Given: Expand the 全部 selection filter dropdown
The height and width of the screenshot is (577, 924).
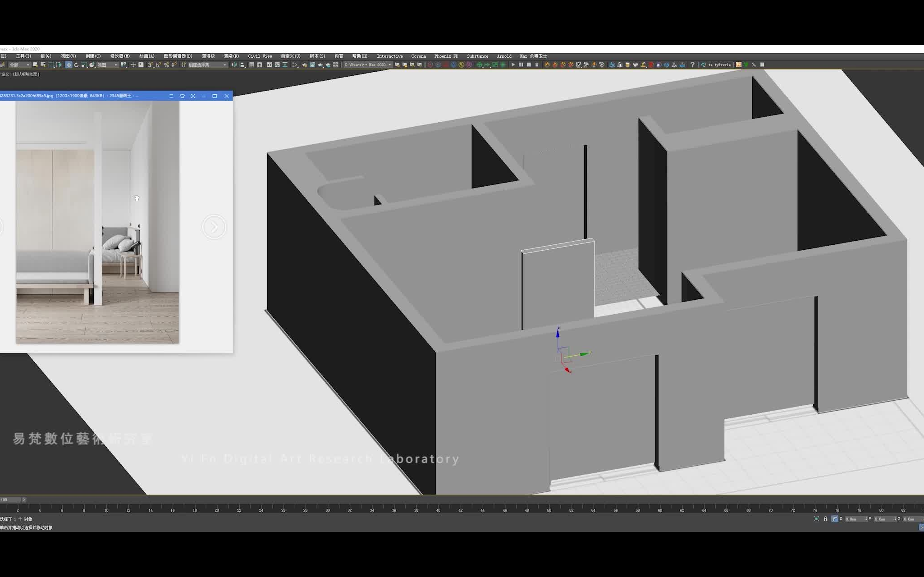Looking at the screenshot, I should (19, 65).
